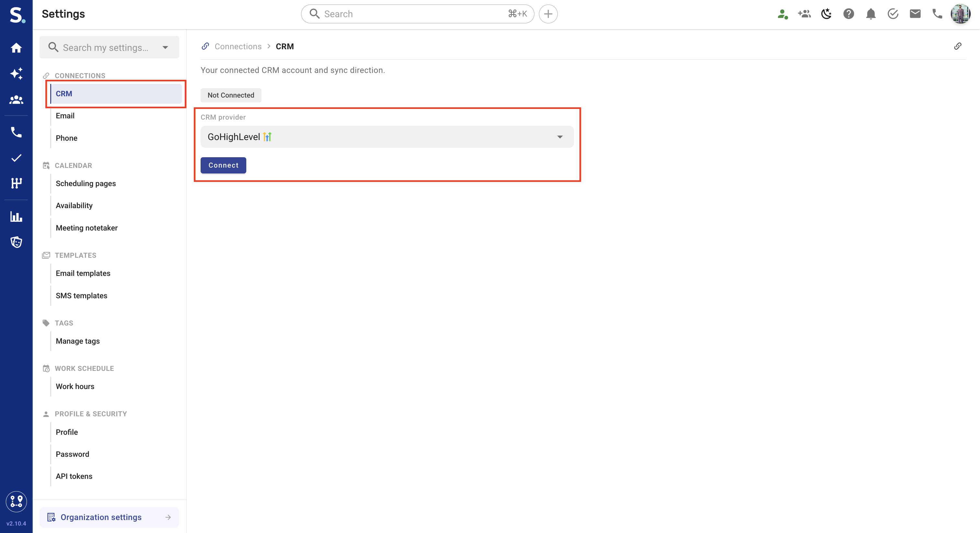Go to Availability settings
The width and height of the screenshot is (980, 533).
[x=116, y=206]
